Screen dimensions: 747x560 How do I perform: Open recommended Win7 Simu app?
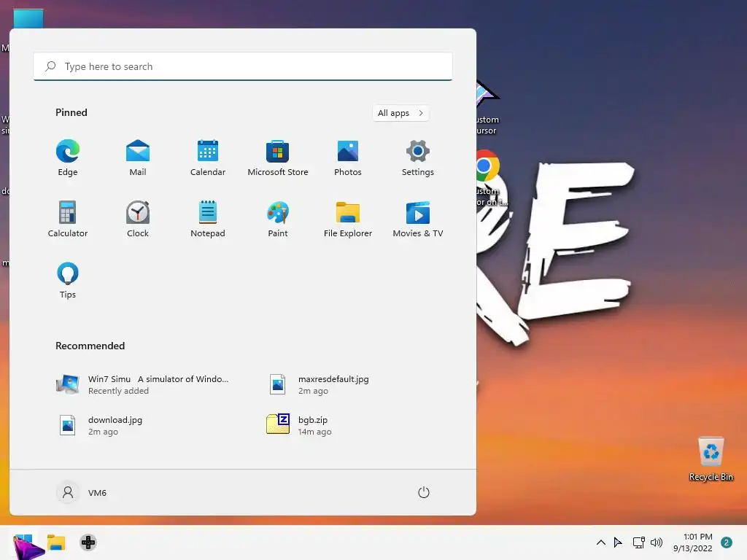pyautogui.click(x=143, y=384)
